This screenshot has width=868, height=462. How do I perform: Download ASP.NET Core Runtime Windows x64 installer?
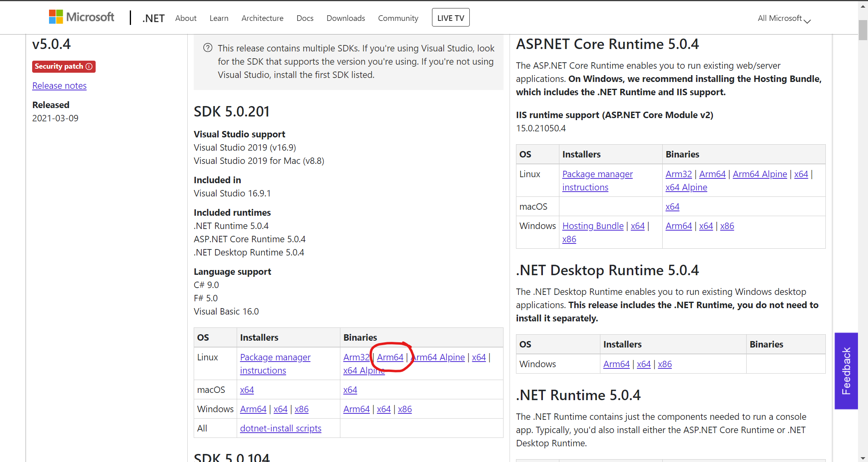click(x=638, y=226)
